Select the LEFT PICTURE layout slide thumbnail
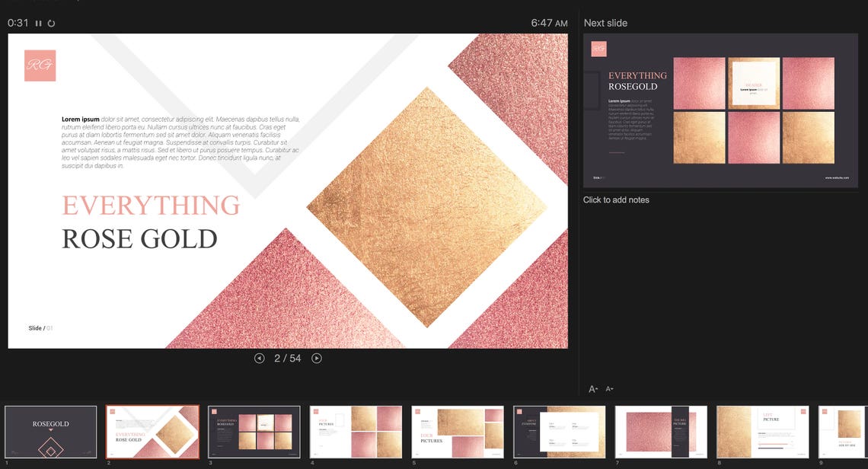Image resolution: width=868 pixels, height=469 pixels. coord(761,432)
